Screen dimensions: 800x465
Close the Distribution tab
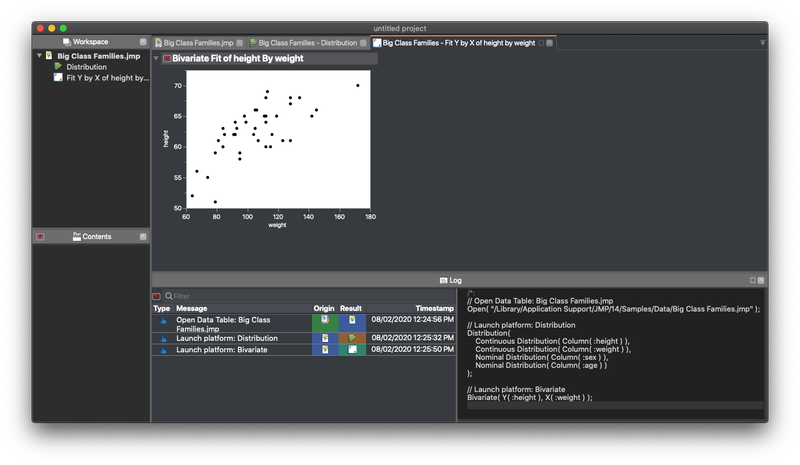[x=363, y=43]
